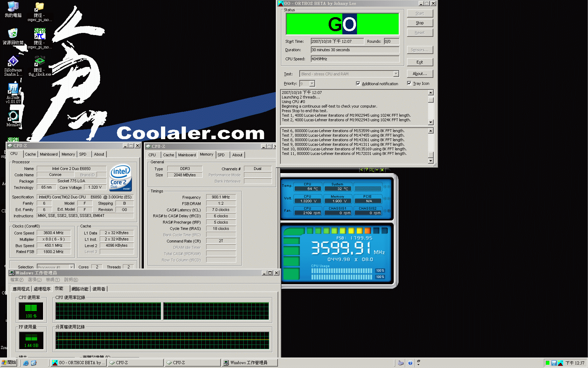Open the Processor selection dropdown in CPU-Z
The width and height of the screenshot is (588, 368).
pyautogui.click(x=71, y=267)
